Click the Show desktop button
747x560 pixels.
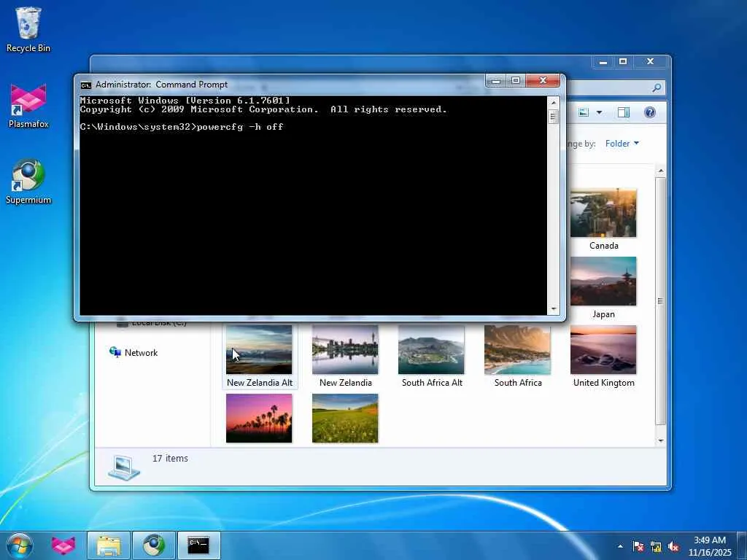[743, 545]
